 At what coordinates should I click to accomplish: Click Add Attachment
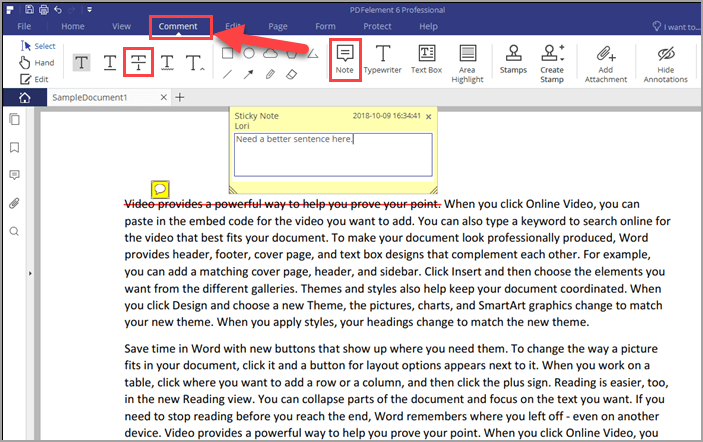tap(606, 64)
